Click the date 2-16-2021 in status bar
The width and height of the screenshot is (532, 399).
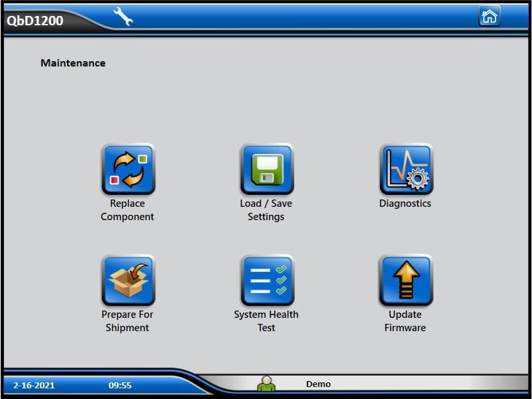pos(34,385)
